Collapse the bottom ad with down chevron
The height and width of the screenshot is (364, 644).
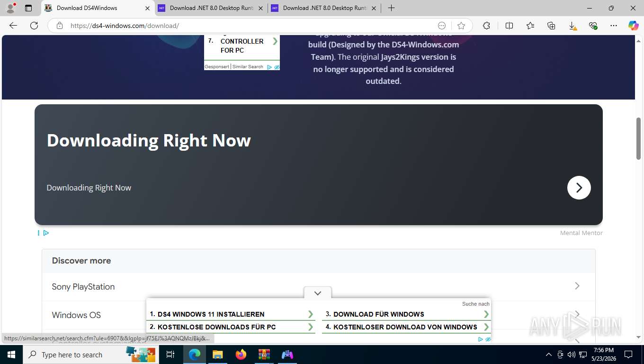pyautogui.click(x=318, y=293)
